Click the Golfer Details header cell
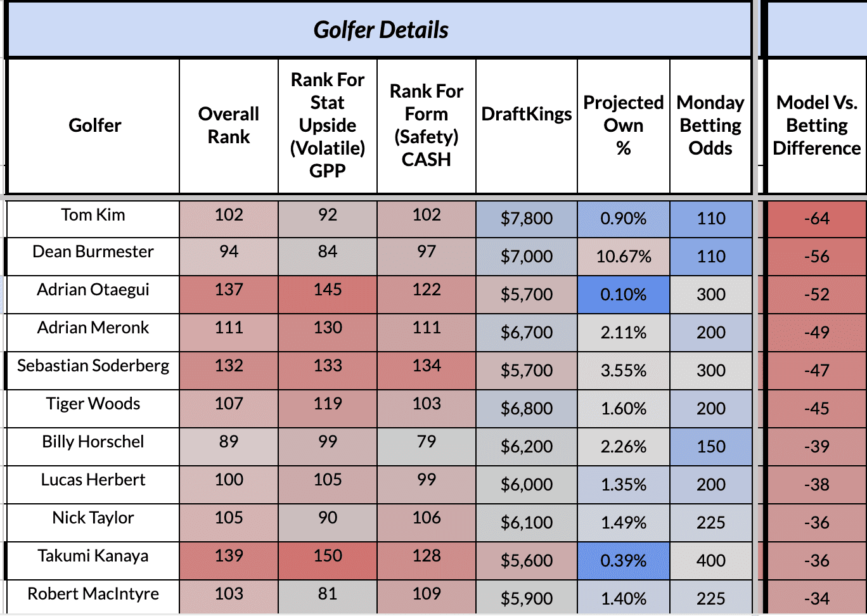This screenshot has width=867, height=616. (380, 30)
